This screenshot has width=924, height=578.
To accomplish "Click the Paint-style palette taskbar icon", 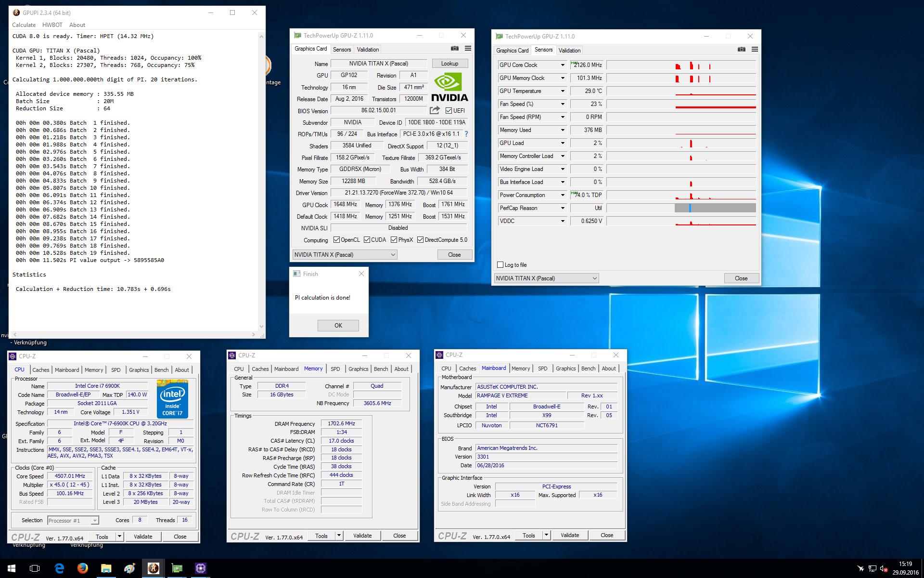I will point(129,568).
